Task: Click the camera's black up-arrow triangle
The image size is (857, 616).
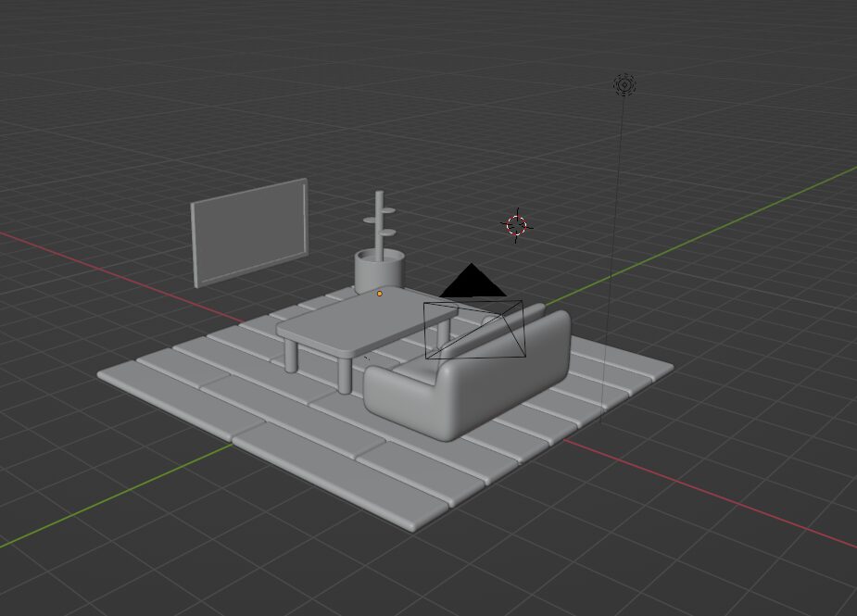Action: click(x=473, y=283)
